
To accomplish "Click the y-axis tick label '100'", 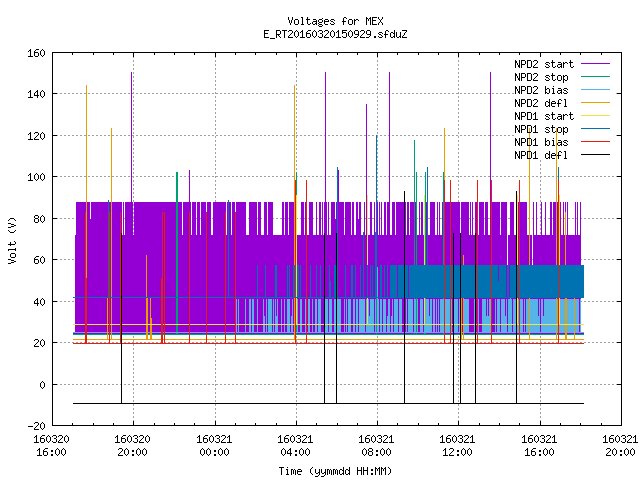I will (36, 177).
